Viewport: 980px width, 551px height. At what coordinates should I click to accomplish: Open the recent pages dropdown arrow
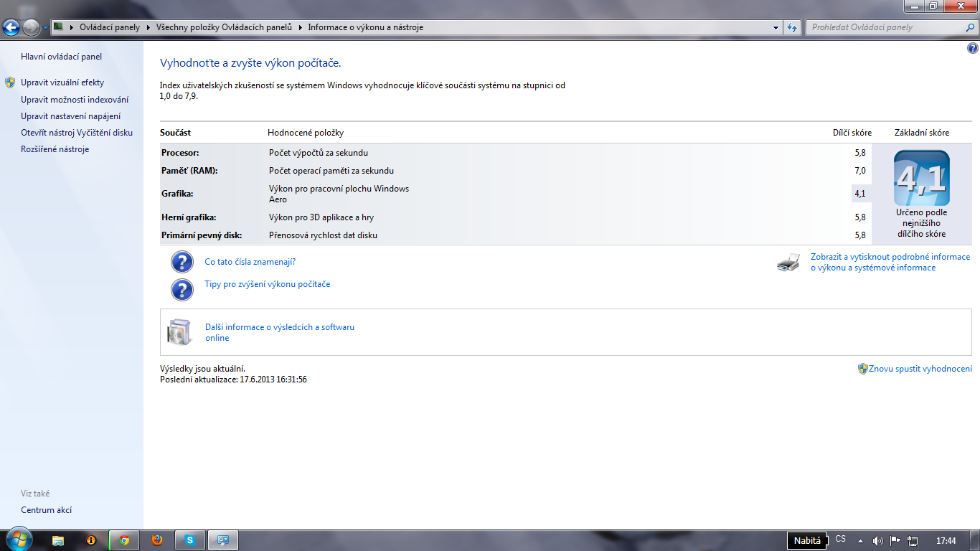tap(46, 28)
